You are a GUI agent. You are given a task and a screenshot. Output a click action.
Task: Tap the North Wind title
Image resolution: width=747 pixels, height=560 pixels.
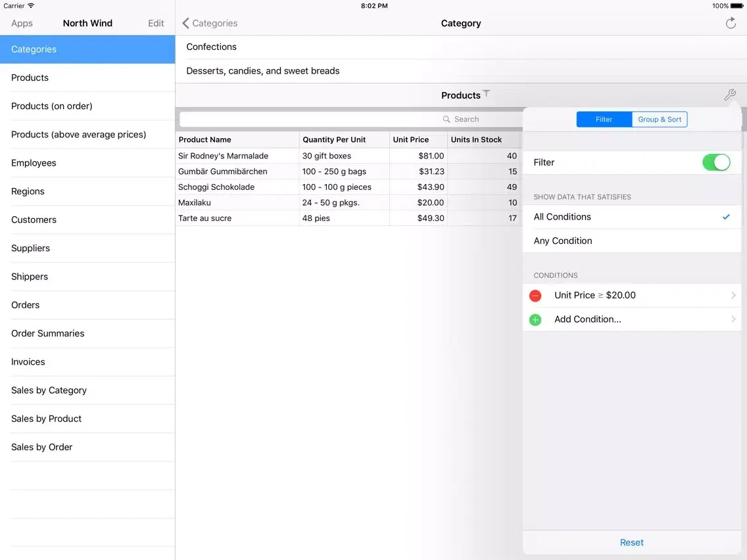87,23
